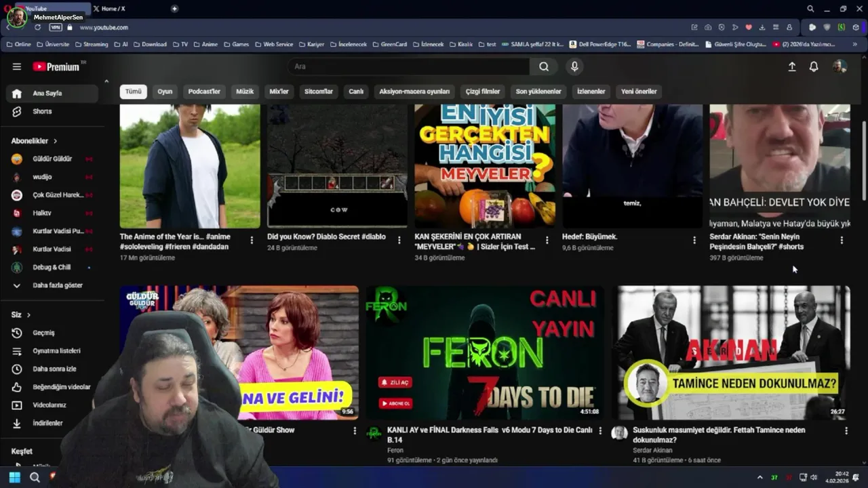This screenshot has height=488, width=868.
Task: Select the Tümü filter chip
Action: coord(134,91)
